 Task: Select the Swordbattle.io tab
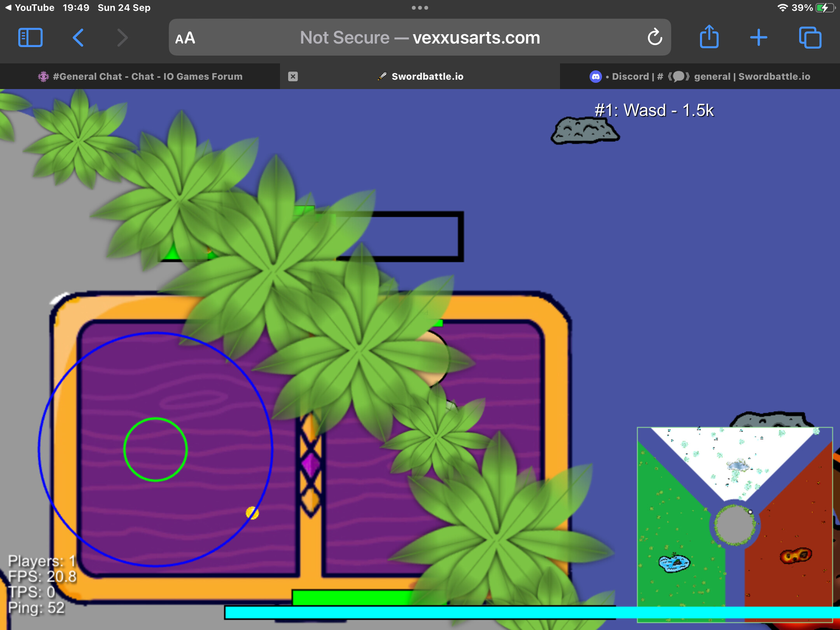[x=427, y=77]
